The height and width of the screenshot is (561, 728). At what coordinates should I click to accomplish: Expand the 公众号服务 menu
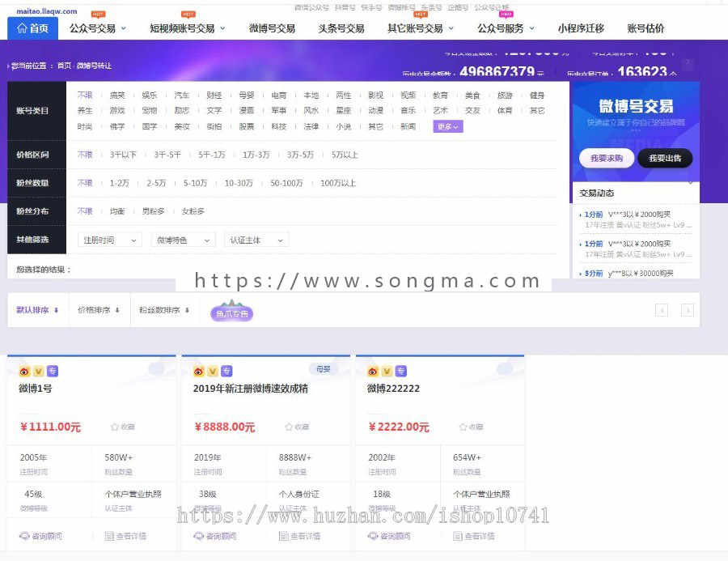coord(506,28)
